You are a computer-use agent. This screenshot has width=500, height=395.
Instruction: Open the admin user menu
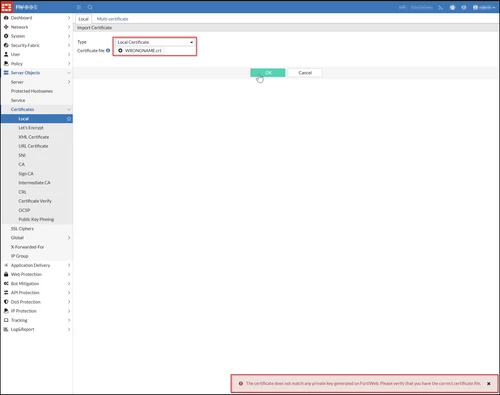pos(484,7)
